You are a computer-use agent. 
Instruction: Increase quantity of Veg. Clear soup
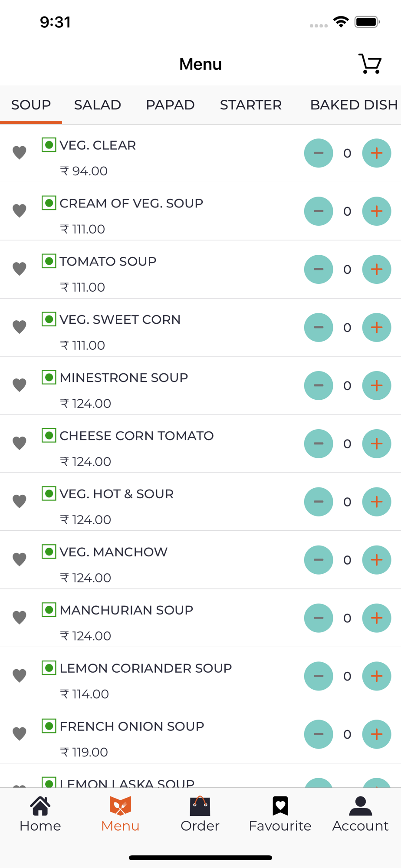pos(377,153)
